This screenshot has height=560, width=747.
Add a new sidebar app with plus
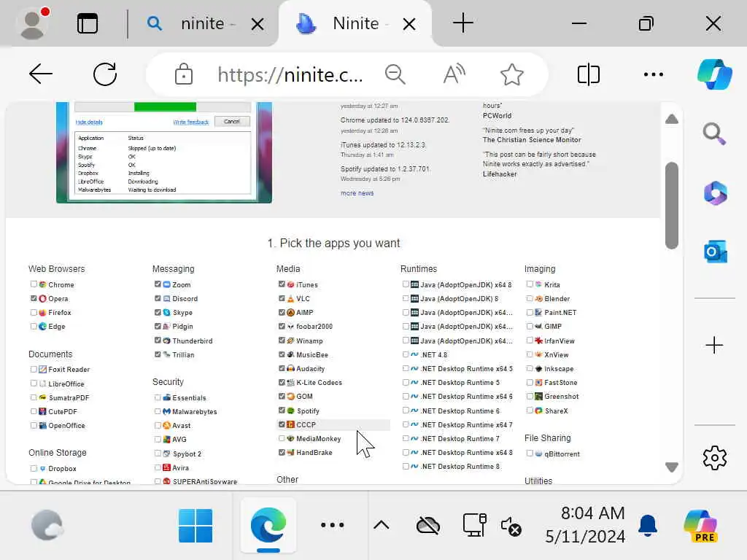[714, 345]
